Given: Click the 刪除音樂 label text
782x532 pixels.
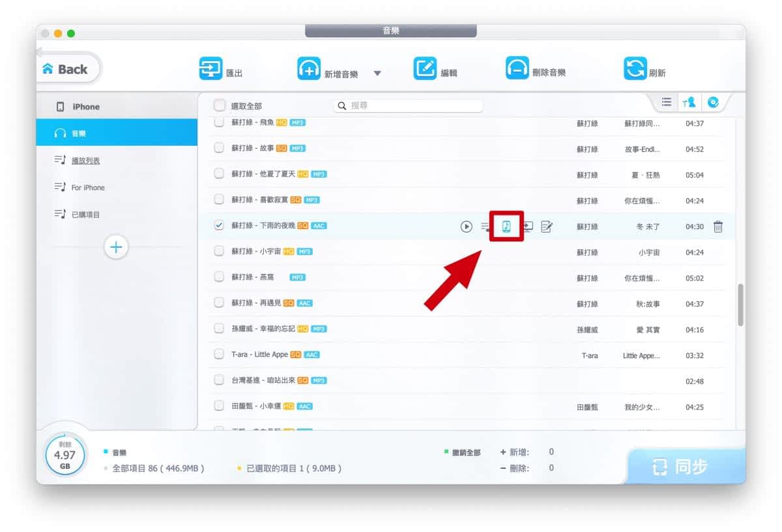Looking at the screenshot, I should [549, 72].
